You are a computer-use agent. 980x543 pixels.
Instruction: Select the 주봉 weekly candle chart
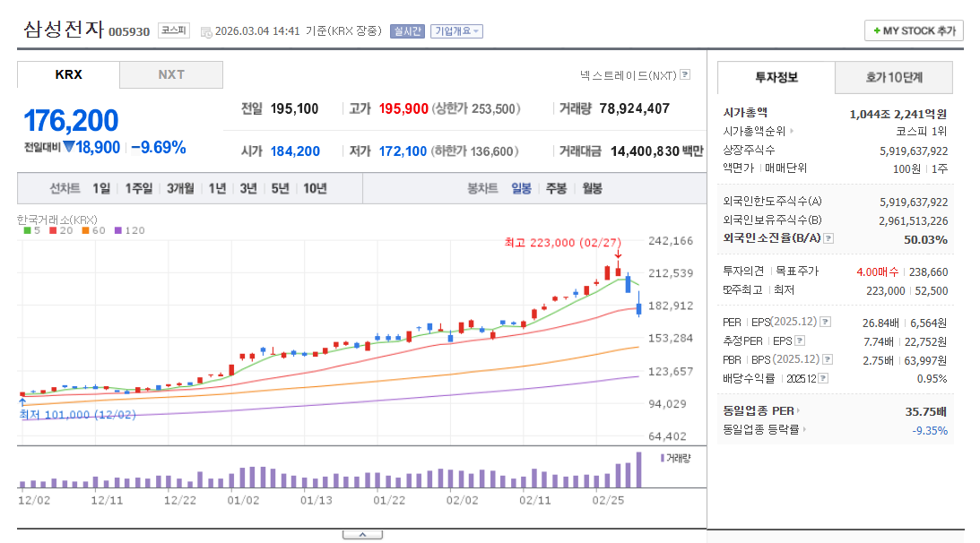coord(556,188)
